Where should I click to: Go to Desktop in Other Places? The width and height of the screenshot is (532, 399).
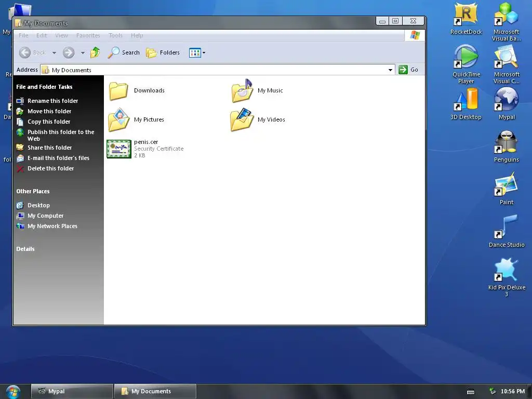pos(38,205)
